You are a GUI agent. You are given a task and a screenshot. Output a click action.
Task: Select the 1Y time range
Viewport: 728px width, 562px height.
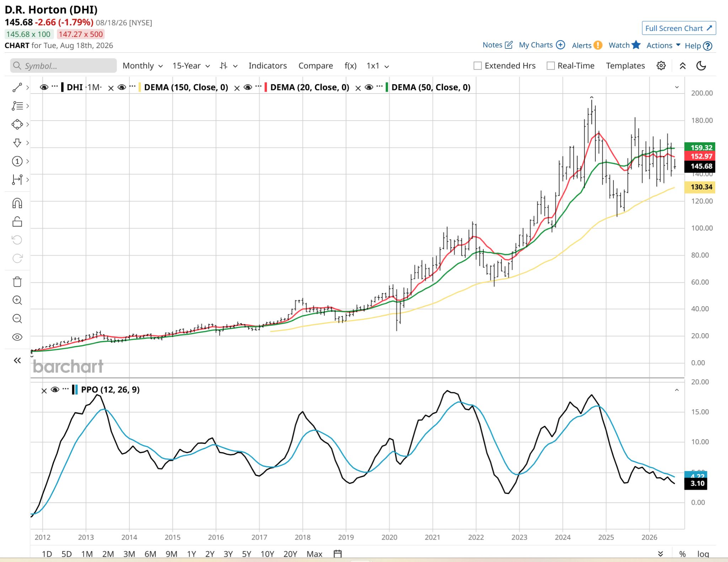point(192,554)
